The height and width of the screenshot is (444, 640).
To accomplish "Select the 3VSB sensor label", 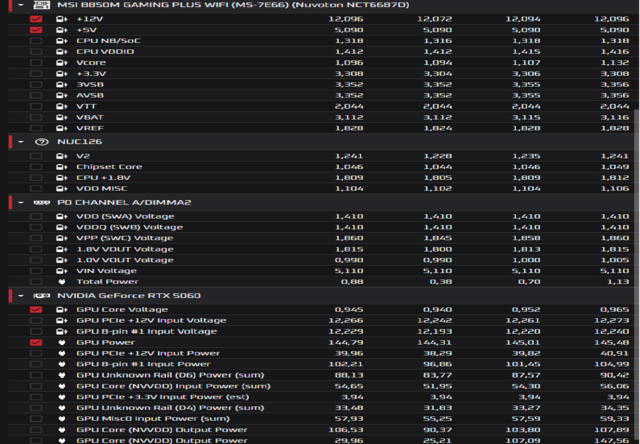I will pos(90,84).
